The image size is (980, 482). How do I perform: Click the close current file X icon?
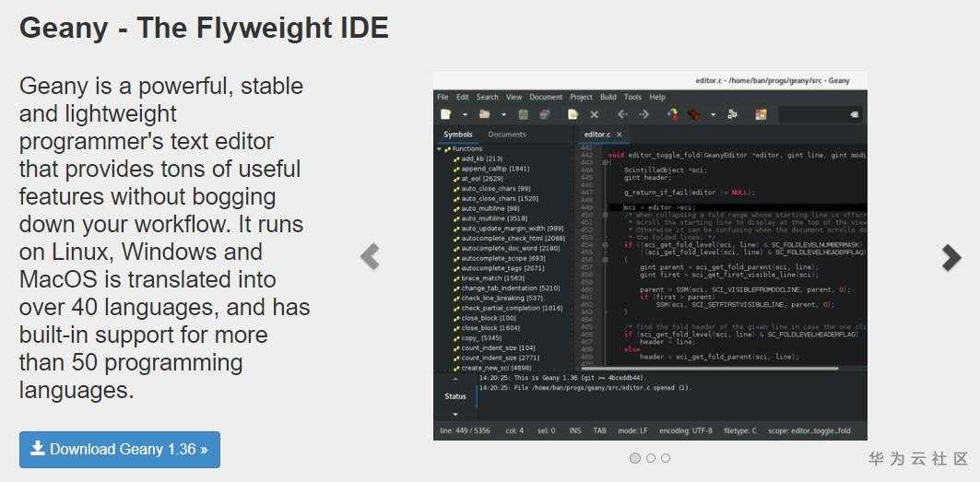(x=595, y=114)
